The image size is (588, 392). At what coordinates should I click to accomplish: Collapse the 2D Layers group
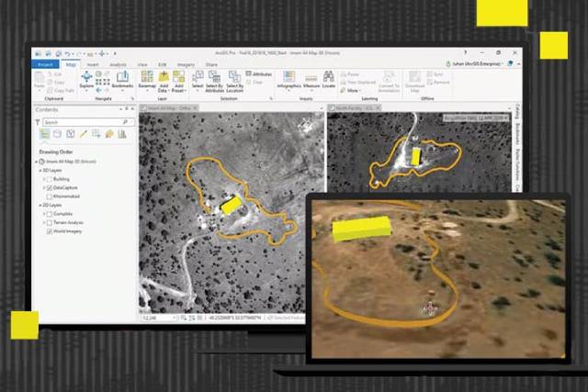tap(40, 206)
